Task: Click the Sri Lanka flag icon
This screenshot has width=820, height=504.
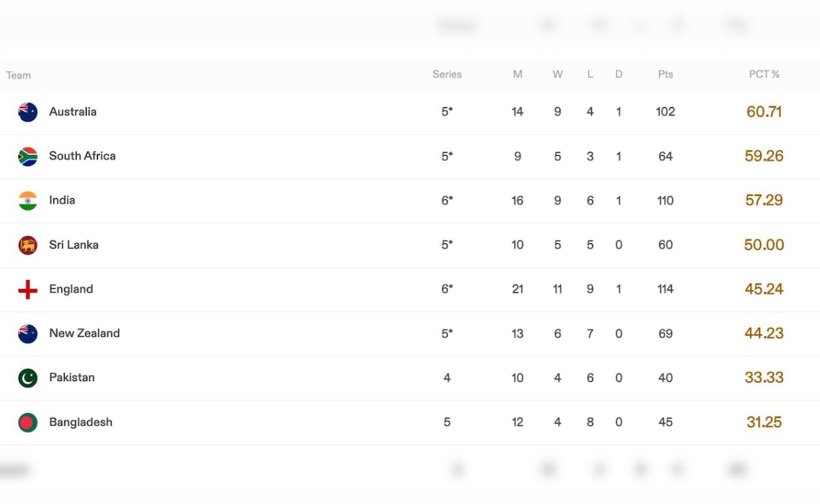Action: 28,245
